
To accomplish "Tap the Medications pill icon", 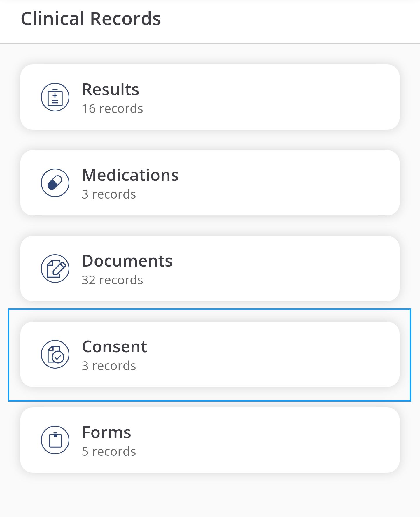I will [55, 183].
